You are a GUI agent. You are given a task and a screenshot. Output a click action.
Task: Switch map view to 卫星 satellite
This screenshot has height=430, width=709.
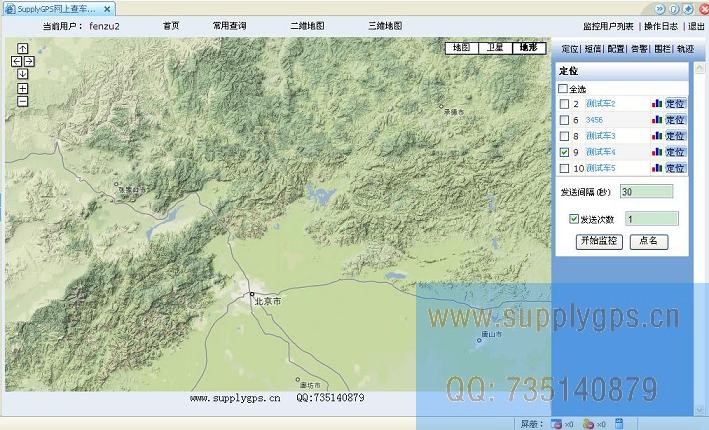tap(493, 47)
